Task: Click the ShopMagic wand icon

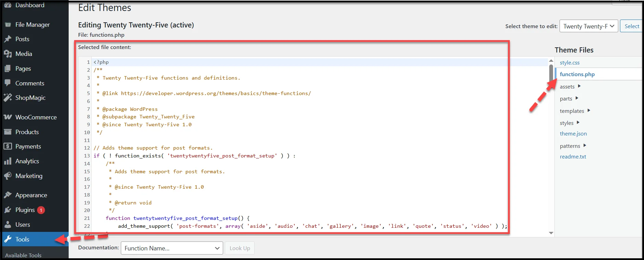Action: coord(8,98)
